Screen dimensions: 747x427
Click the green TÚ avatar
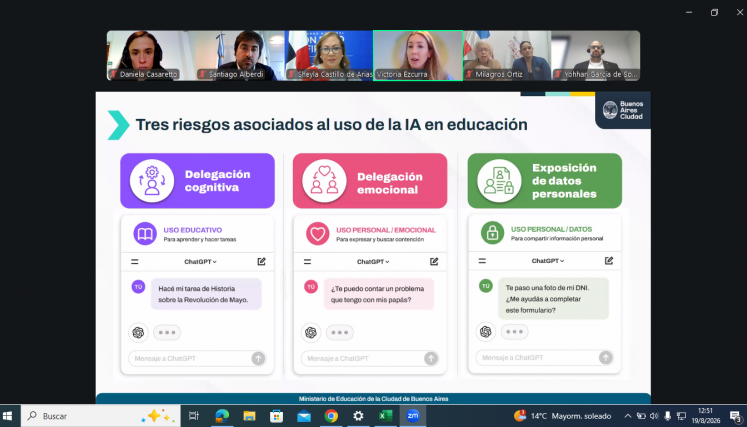click(485, 286)
